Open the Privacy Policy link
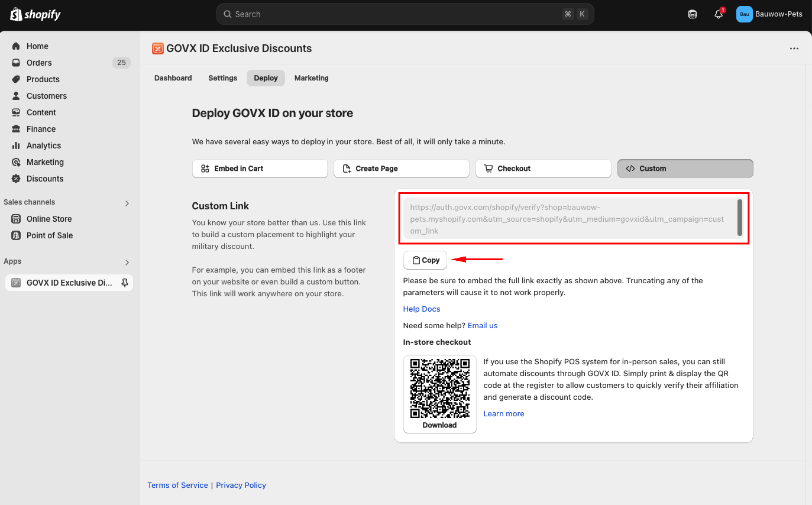Image resolution: width=812 pixels, height=505 pixels. (x=241, y=485)
